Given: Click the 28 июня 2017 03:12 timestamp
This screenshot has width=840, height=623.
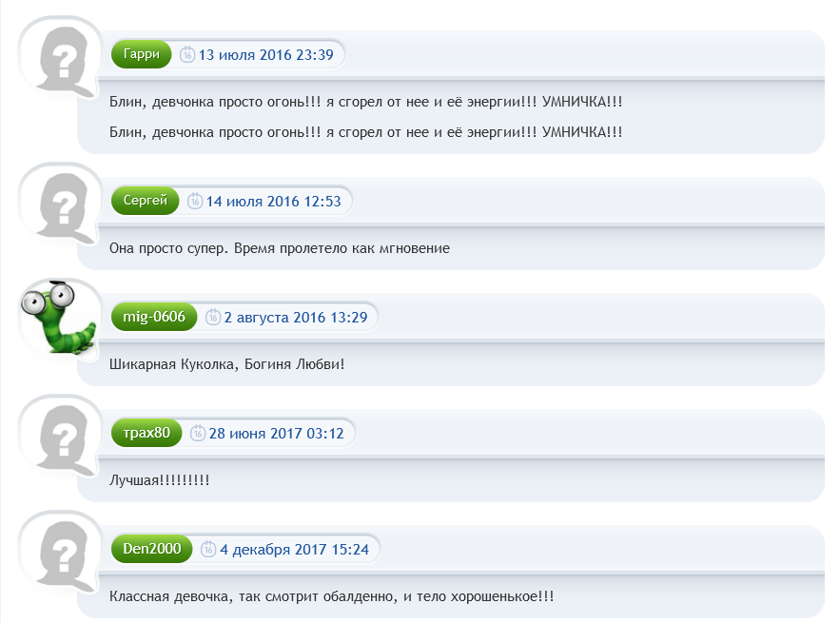Looking at the screenshot, I should pos(276,434).
